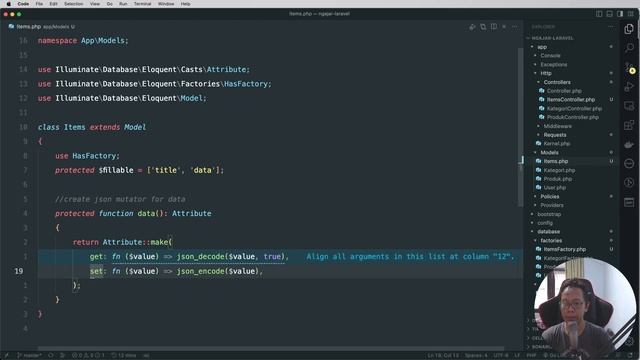Select the Items.php editor tab
The image size is (640, 360).
pos(42,27)
